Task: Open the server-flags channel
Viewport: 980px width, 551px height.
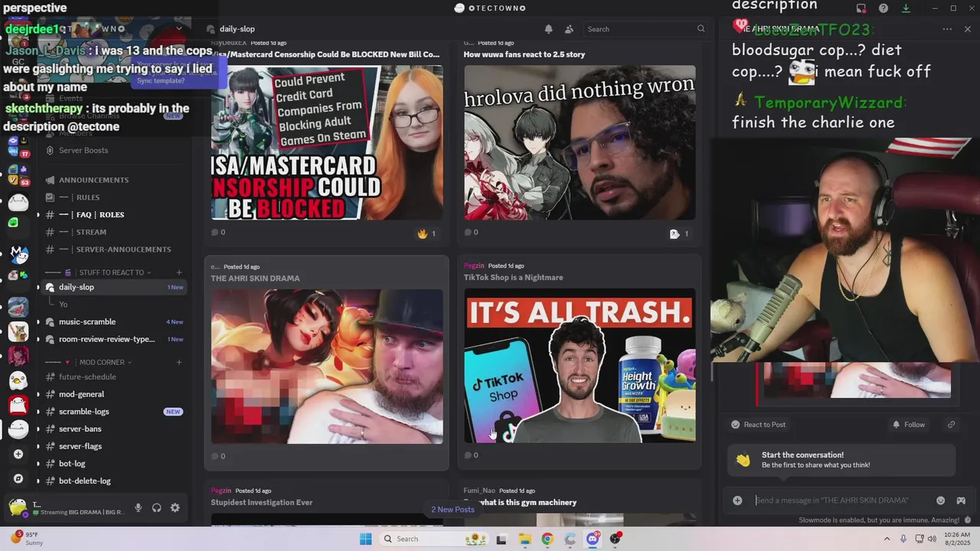Action: [x=113, y=446]
